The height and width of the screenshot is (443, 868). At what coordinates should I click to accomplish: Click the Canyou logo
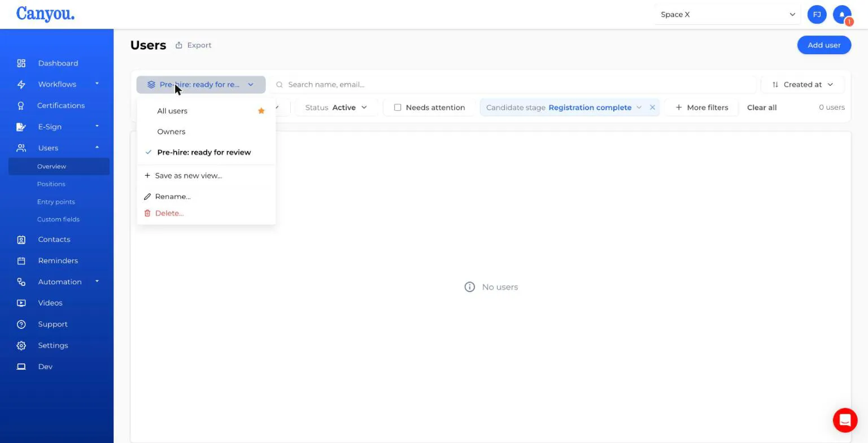[45, 14]
